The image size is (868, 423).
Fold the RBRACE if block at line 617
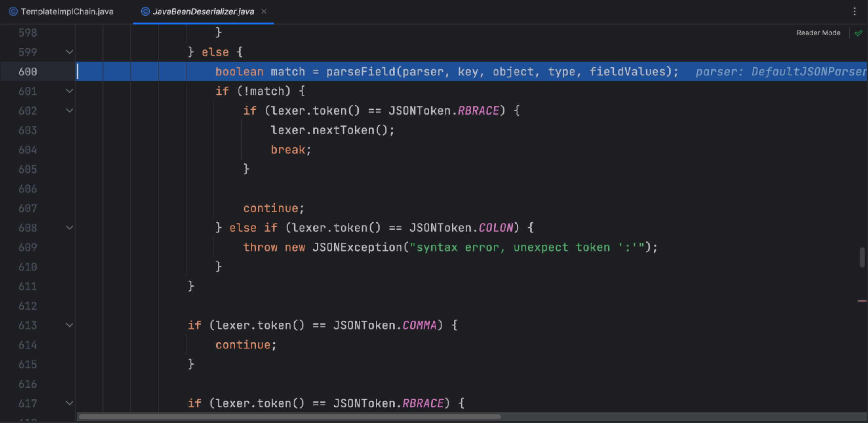(x=69, y=403)
